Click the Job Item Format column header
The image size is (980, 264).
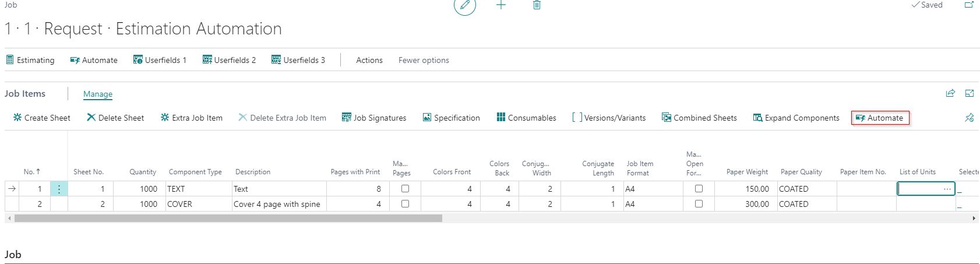640,168
